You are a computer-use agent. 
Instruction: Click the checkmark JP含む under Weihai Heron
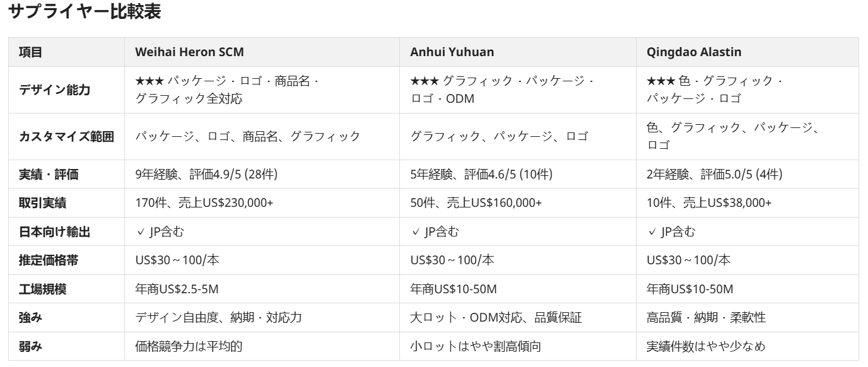tap(160, 231)
